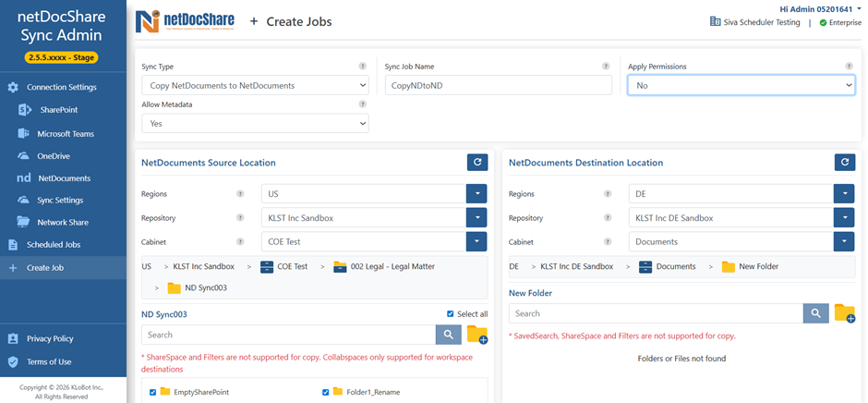Click the Microsoft Teams sidebar icon
Image resolution: width=868 pixels, height=403 pixels.
(23, 134)
